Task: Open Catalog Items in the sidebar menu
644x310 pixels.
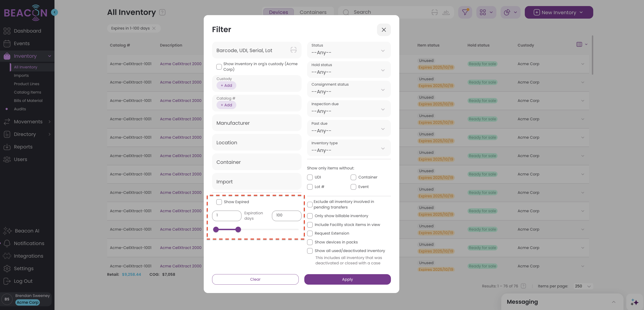Action: [27, 92]
